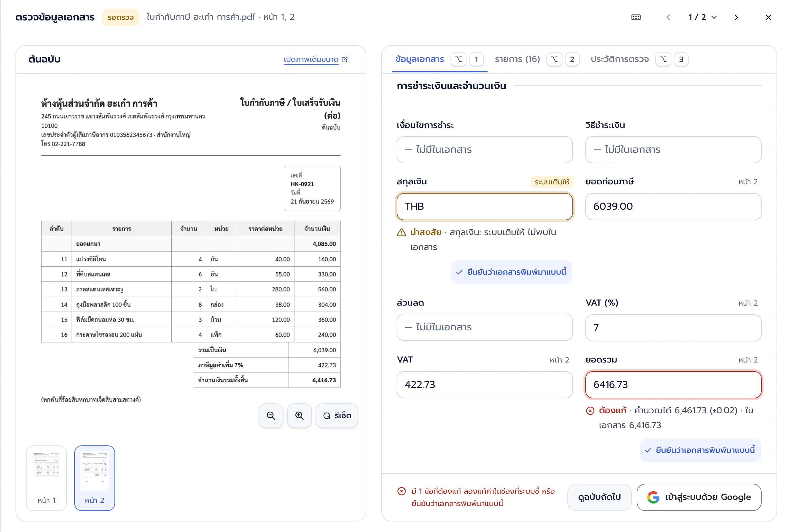Click the หน้า 2 page label beside ยอดรวม
The height and width of the screenshot is (532, 792).
coord(748,360)
